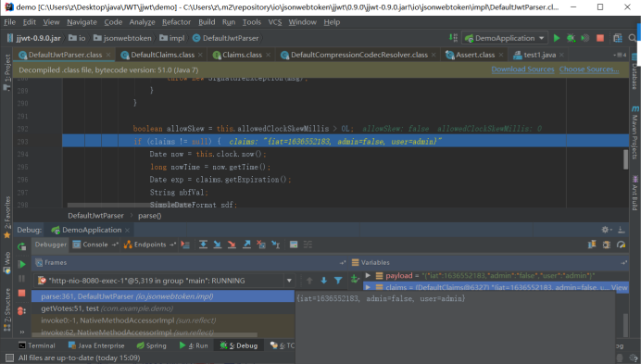Open the File menu
This screenshot has width=641, height=364.
click(9, 22)
